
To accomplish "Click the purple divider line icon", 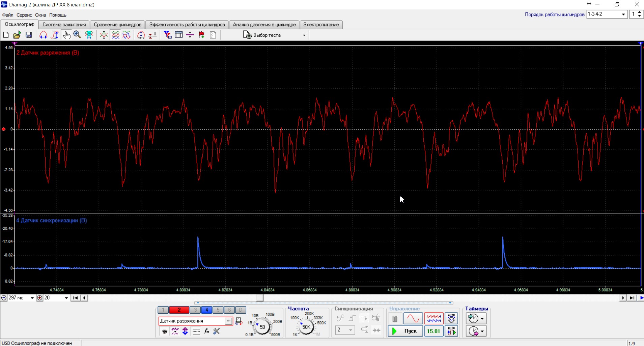I will click(x=190, y=35).
